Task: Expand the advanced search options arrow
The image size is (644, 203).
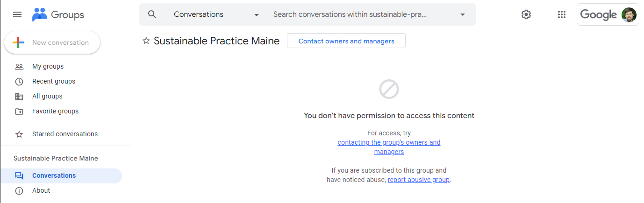Action: click(x=463, y=15)
